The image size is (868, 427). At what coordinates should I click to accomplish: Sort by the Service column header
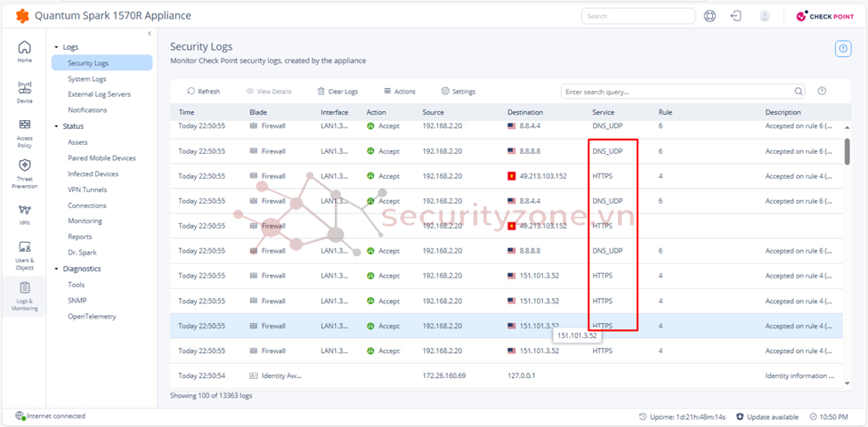coord(604,112)
